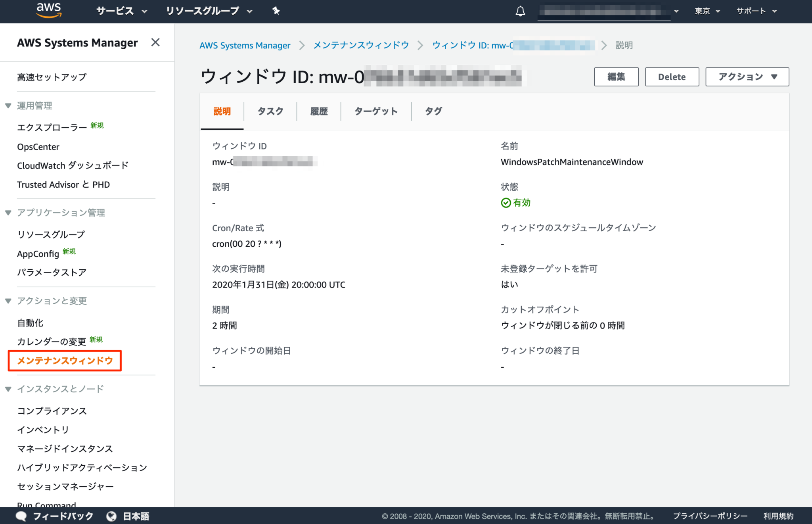812x524 pixels.
Task: Click the green 有効 status check icon
Action: (506, 203)
